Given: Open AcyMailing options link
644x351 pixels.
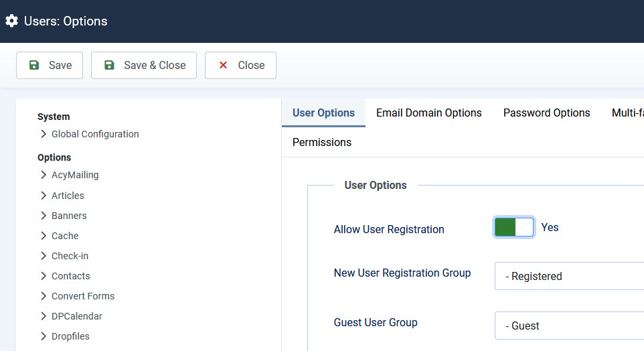Looking at the screenshot, I should coord(75,175).
